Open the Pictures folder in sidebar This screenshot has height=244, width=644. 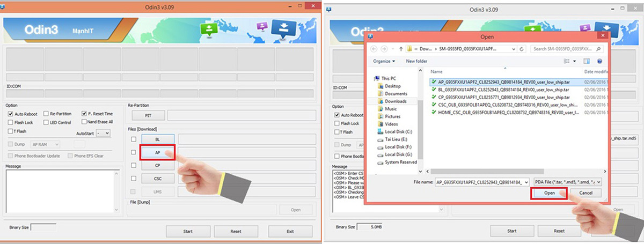point(389,116)
